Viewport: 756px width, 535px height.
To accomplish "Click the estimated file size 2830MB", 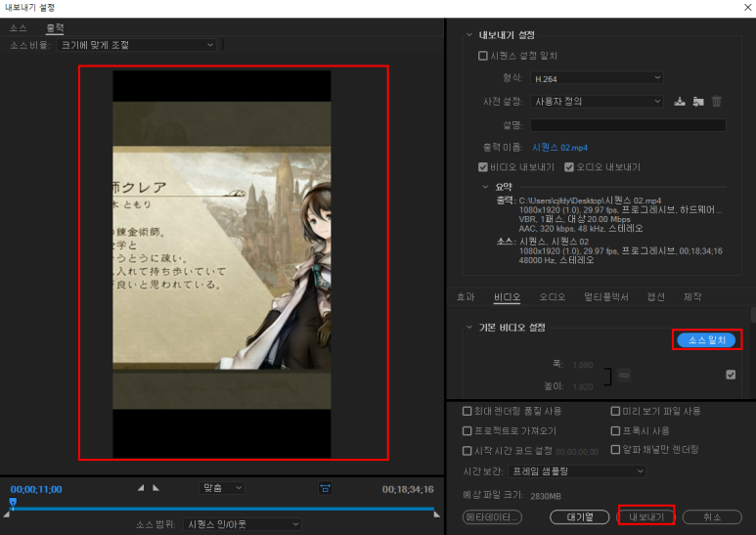I will 546,496.
